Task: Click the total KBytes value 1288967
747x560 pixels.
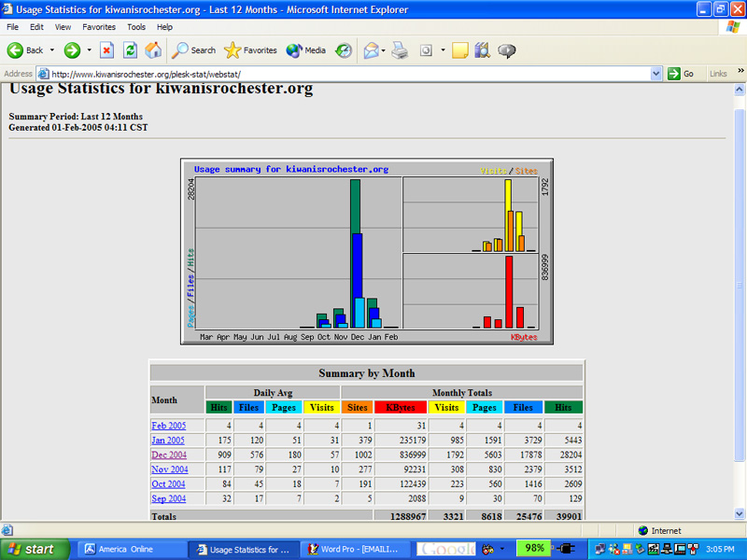Action: coord(408,516)
